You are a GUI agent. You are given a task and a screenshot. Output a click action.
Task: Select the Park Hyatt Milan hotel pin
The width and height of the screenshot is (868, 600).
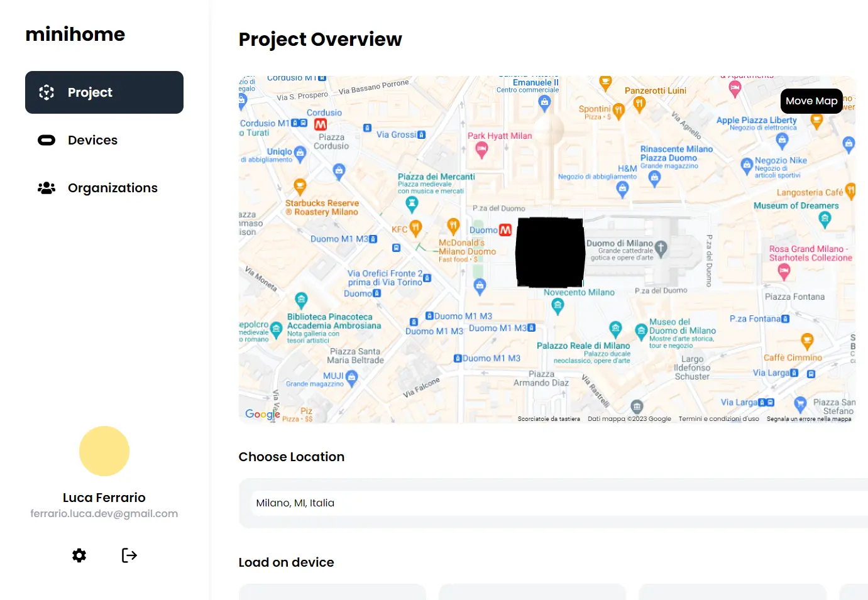(481, 150)
